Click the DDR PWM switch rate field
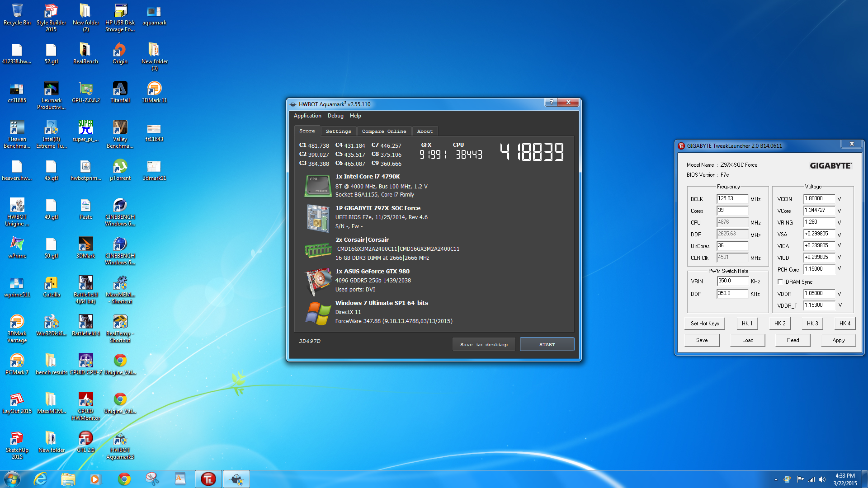Image resolution: width=868 pixels, height=488 pixels. click(732, 293)
